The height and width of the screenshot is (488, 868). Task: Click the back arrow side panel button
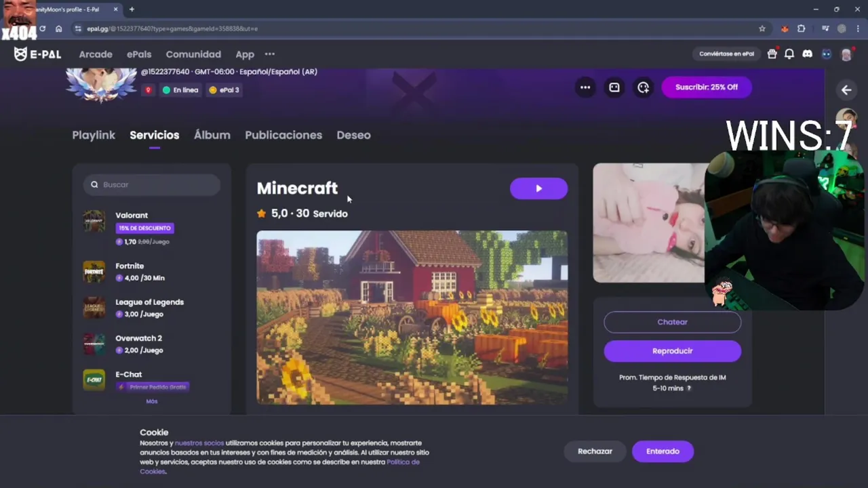click(x=846, y=90)
